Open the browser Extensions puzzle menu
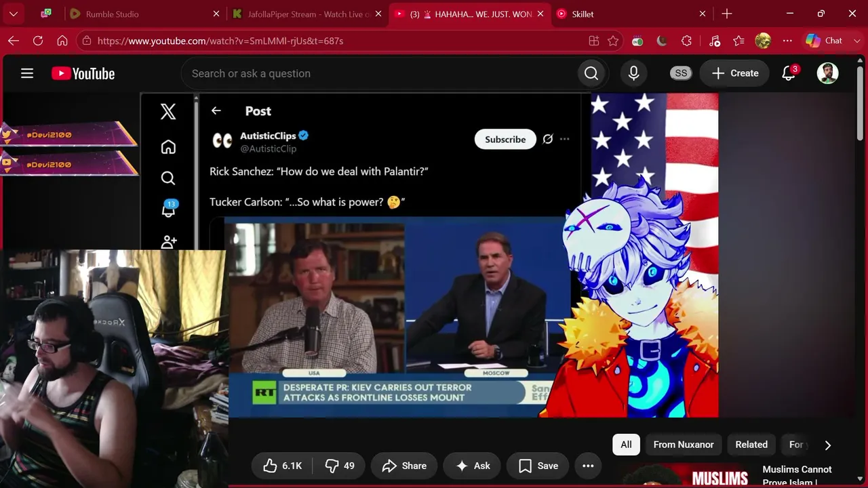This screenshot has width=868, height=488. pyautogui.click(x=686, y=41)
